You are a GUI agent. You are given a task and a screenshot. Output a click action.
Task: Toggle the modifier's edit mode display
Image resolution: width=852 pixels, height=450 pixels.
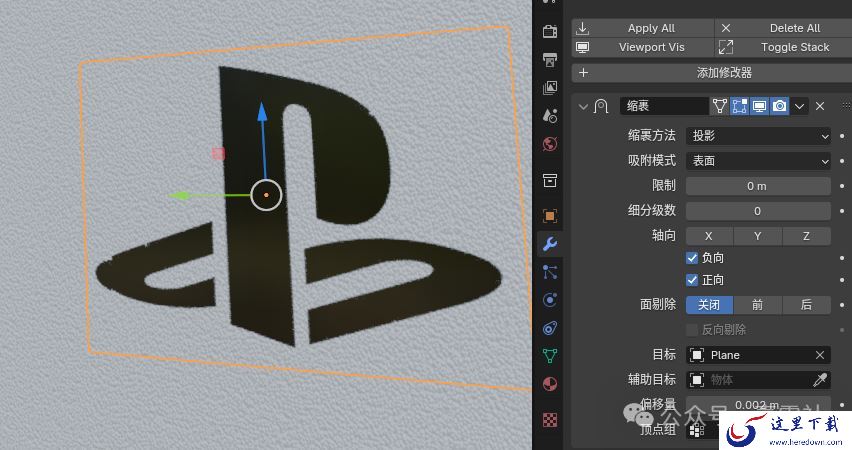(x=740, y=106)
